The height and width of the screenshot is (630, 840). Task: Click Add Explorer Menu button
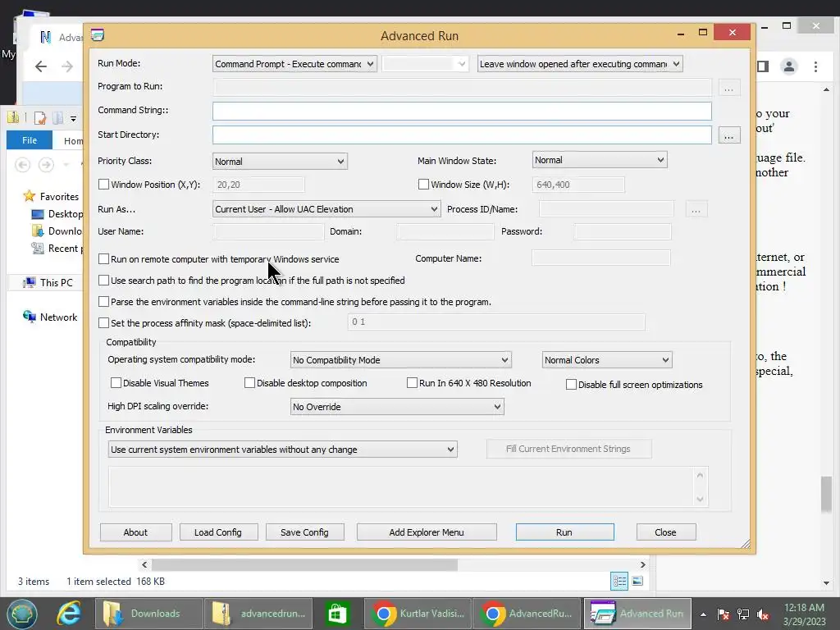(427, 532)
